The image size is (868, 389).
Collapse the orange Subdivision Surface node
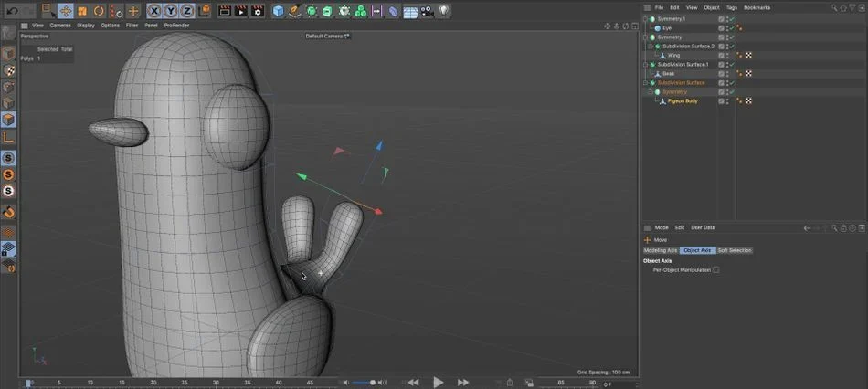pos(645,83)
